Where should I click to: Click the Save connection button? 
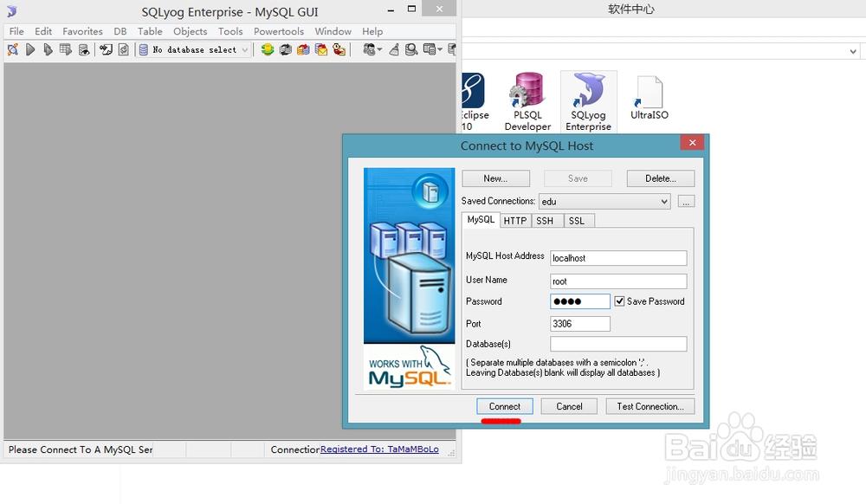578,178
